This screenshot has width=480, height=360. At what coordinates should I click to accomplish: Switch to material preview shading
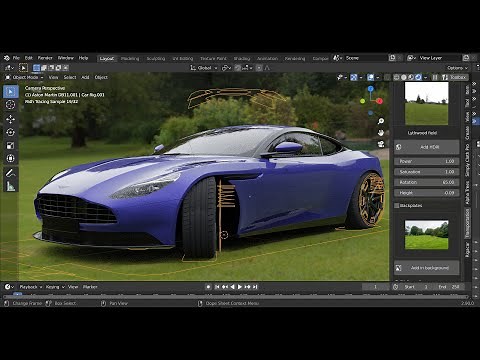pyautogui.click(x=411, y=77)
